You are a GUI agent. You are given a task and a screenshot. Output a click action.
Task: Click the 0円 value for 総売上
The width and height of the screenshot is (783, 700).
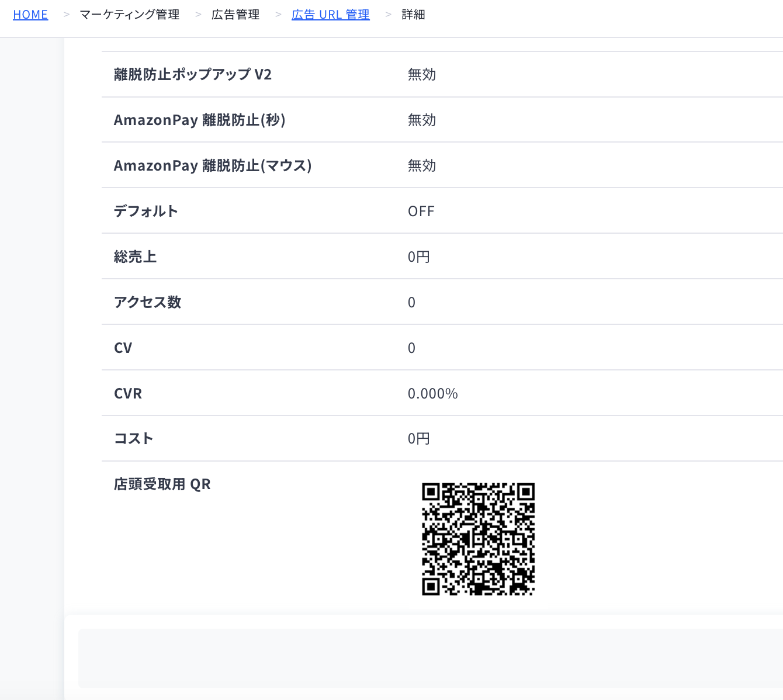419,257
